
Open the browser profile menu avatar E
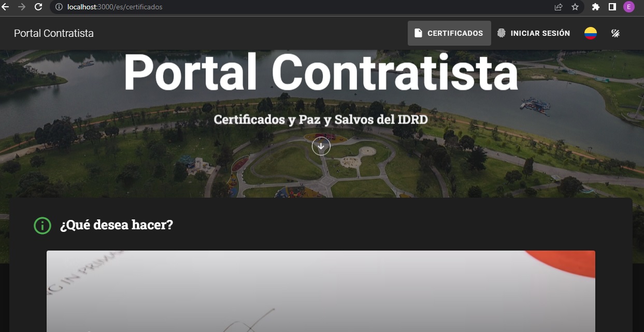click(628, 7)
